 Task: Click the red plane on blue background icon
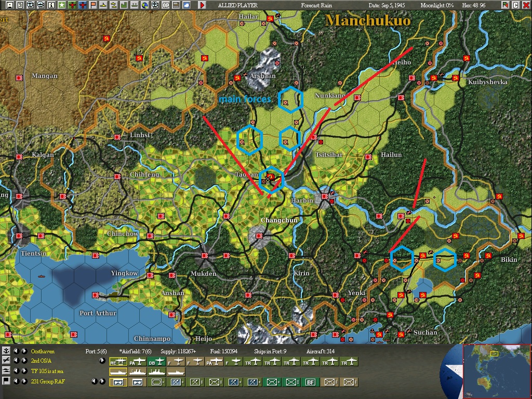click(83, 5)
